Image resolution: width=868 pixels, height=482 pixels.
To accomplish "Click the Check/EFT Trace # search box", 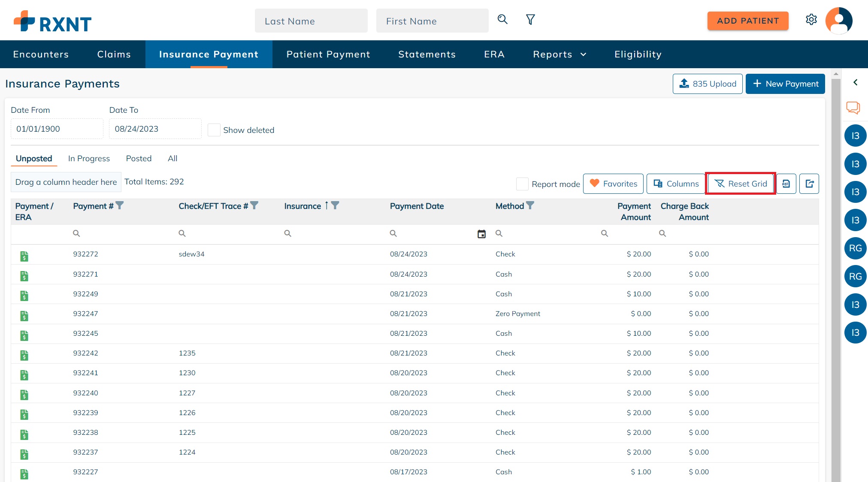I will tap(227, 233).
